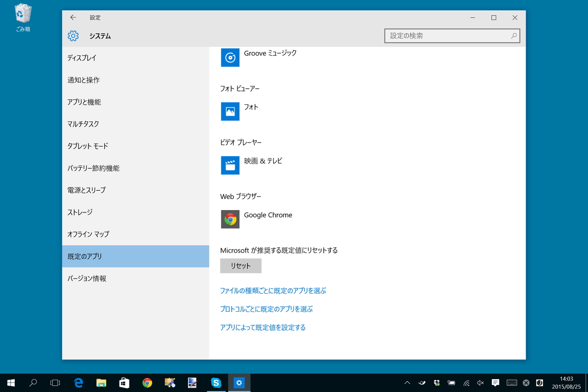Launch Microsoft Edge from the taskbar
Viewport: 588px width, 392px height.
point(79,383)
